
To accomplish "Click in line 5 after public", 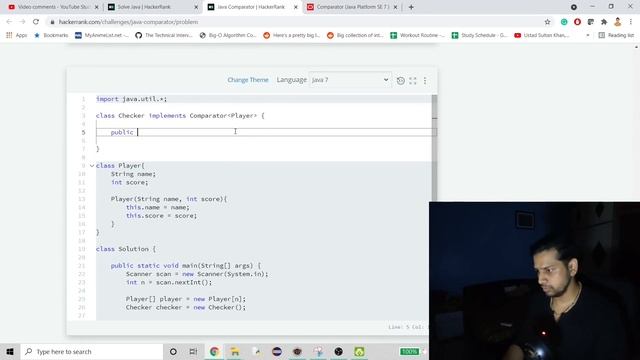I will 138,132.
